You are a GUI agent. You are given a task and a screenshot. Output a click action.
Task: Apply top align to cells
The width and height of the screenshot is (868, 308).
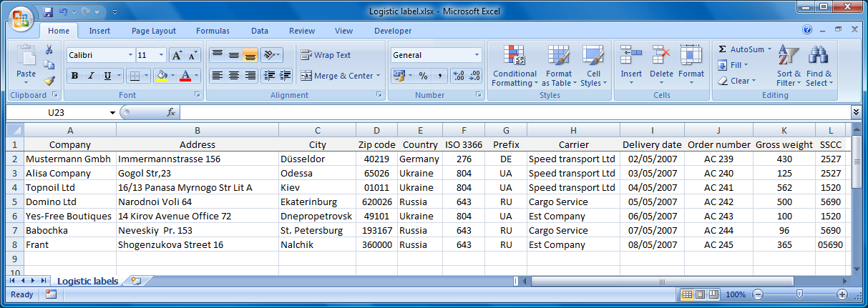click(x=217, y=55)
